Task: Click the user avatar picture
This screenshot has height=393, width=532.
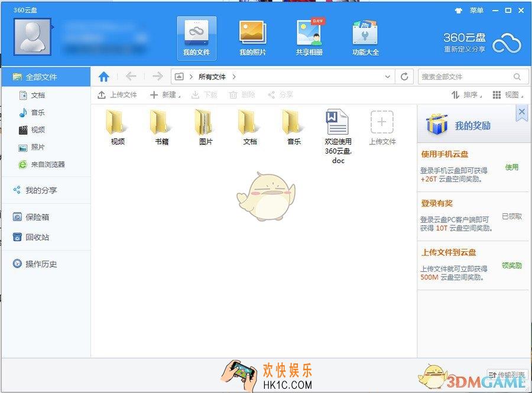Action: click(33, 37)
